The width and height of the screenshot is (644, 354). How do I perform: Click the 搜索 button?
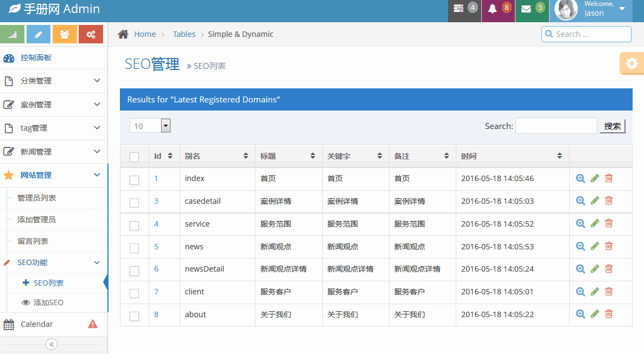point(613,126)
